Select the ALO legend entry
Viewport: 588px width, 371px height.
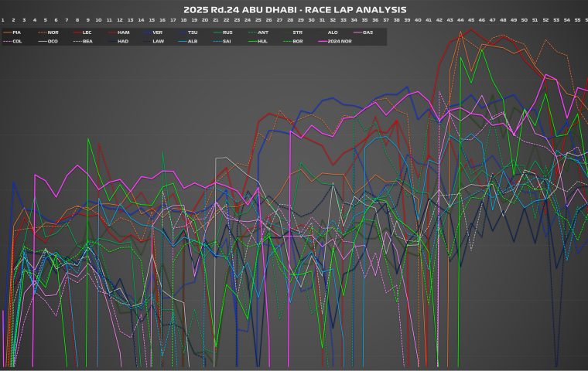pyautogui.click(x=333, y=32)
